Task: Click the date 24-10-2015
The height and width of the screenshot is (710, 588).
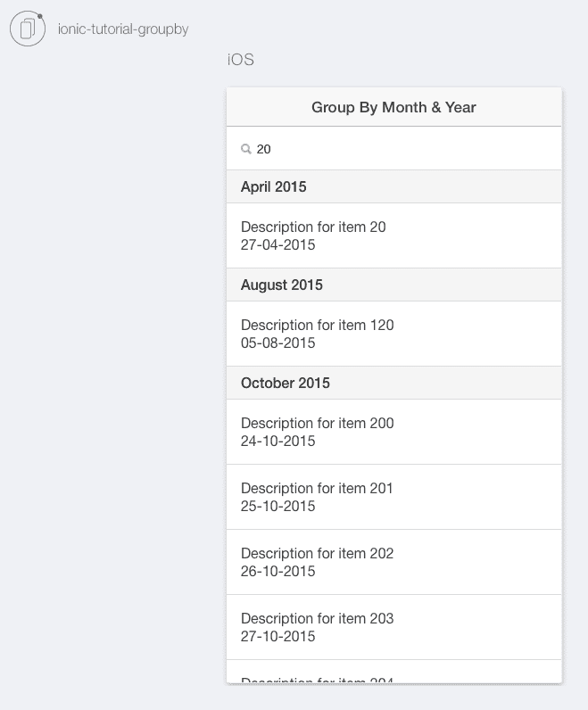Action: pyautogui.click(x=277, y=441)
